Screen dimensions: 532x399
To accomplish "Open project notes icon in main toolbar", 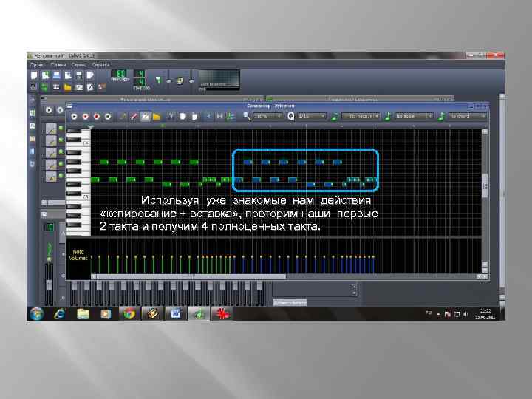I will (x=90, y=87).
